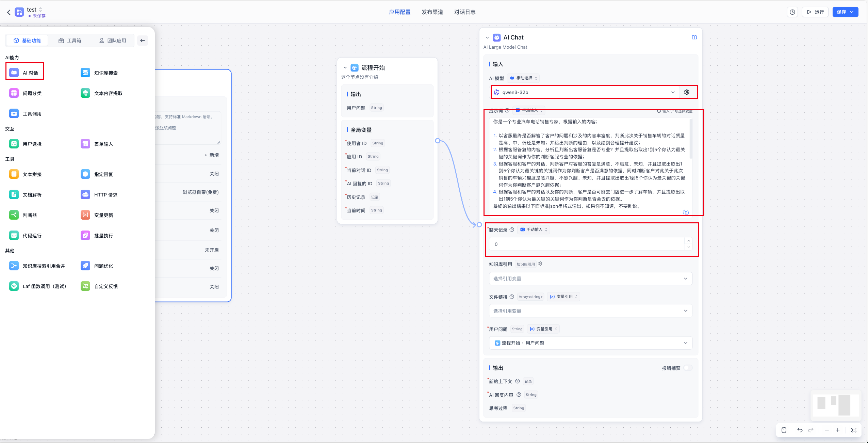Collapse the AI Chat node
Viewport: 868px width, 443px height.
click(x=487, y=37)
